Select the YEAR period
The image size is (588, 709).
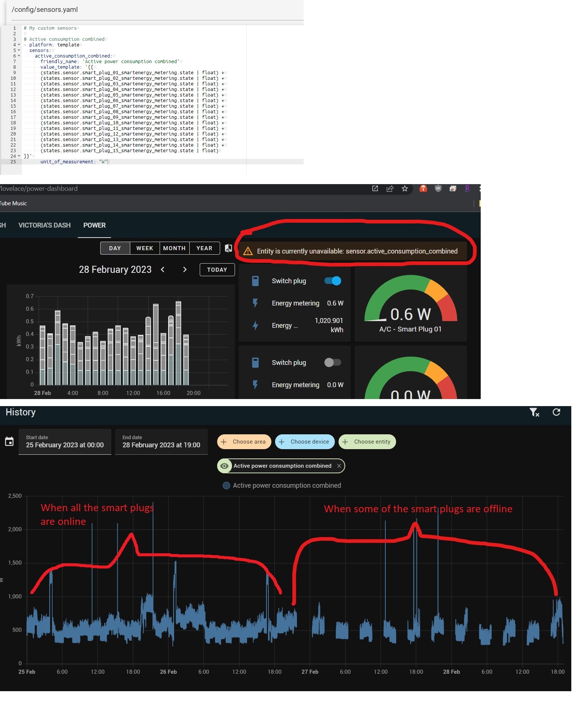(205, 248)
